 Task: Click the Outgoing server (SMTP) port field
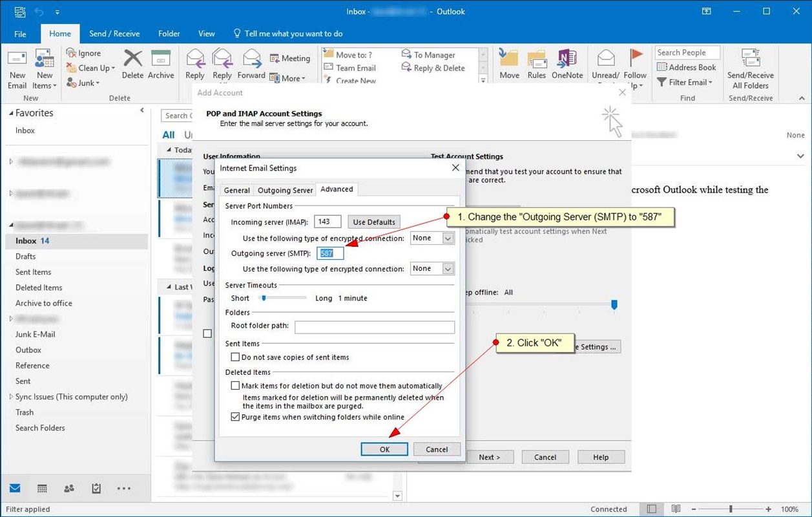(x=329, y=253)
